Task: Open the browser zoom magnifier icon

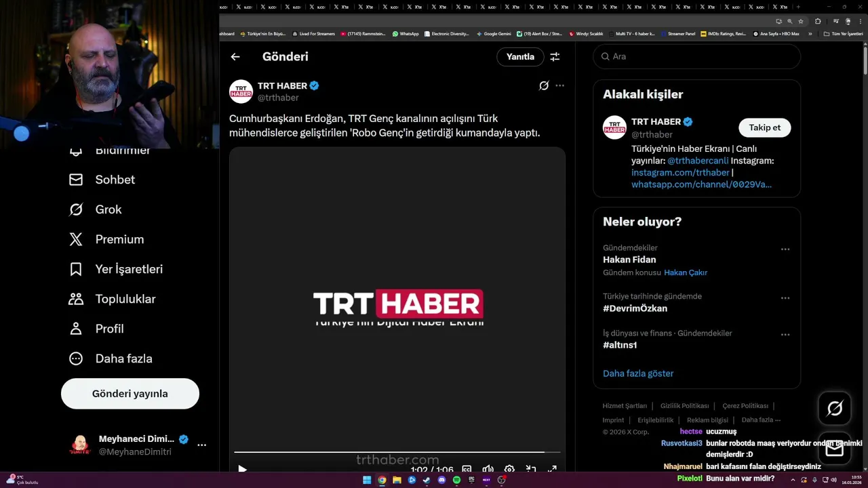Action: point(790,21)
